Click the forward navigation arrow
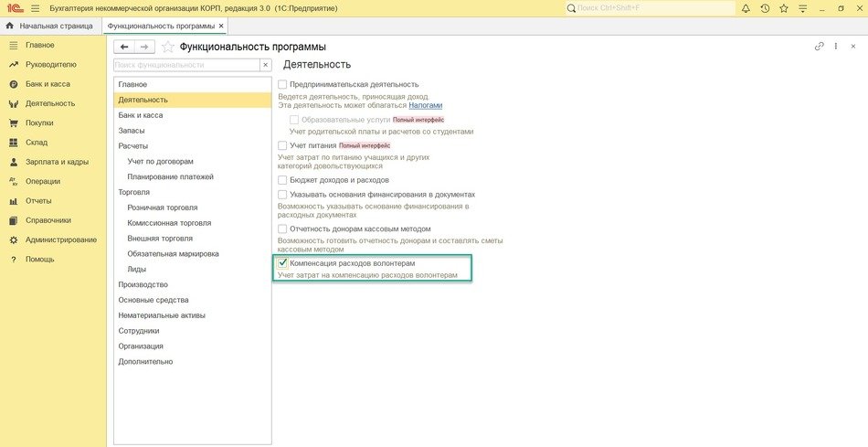The height and width of the screenshot is (447, 868). [x=143, y=47]
